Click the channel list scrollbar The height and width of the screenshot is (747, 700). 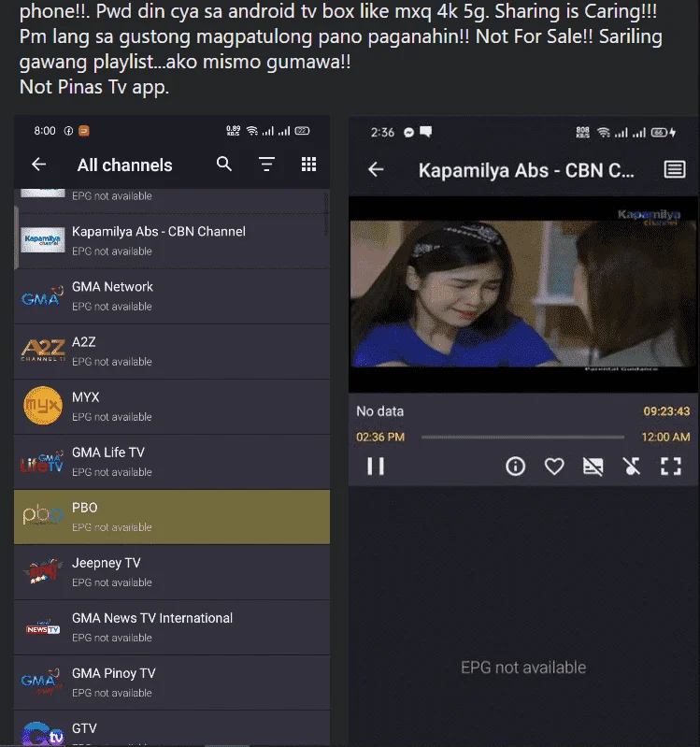point(17,237)
